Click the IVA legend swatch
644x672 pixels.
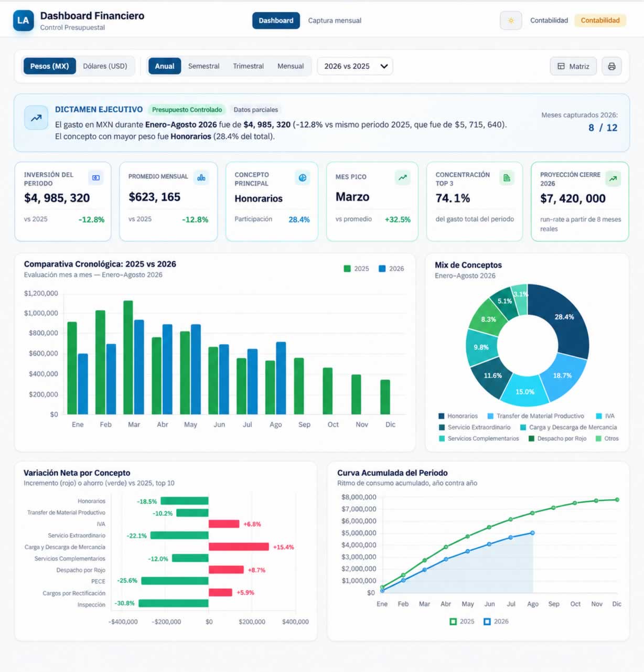pyautogui.click(x=599, y=416)
